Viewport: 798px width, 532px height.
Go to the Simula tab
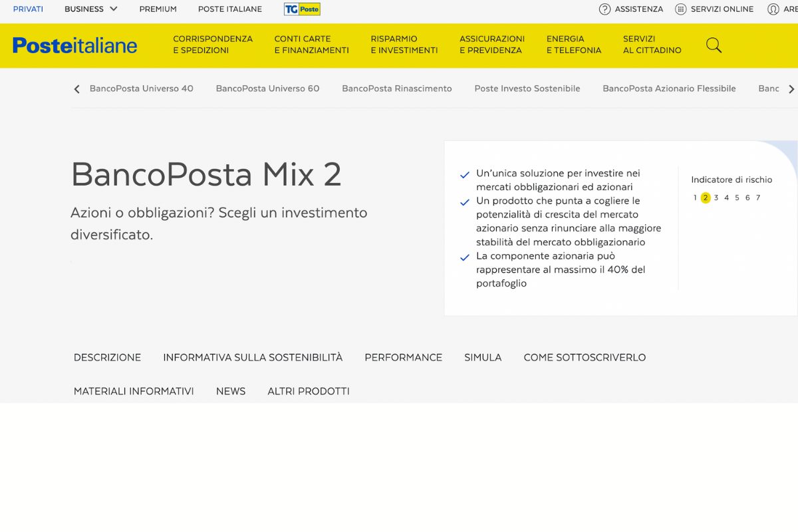tap(483, 358)
